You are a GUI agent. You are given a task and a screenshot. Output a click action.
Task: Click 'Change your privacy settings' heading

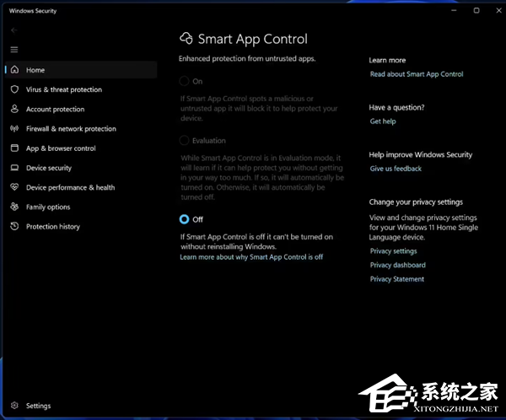pos(416,202)
